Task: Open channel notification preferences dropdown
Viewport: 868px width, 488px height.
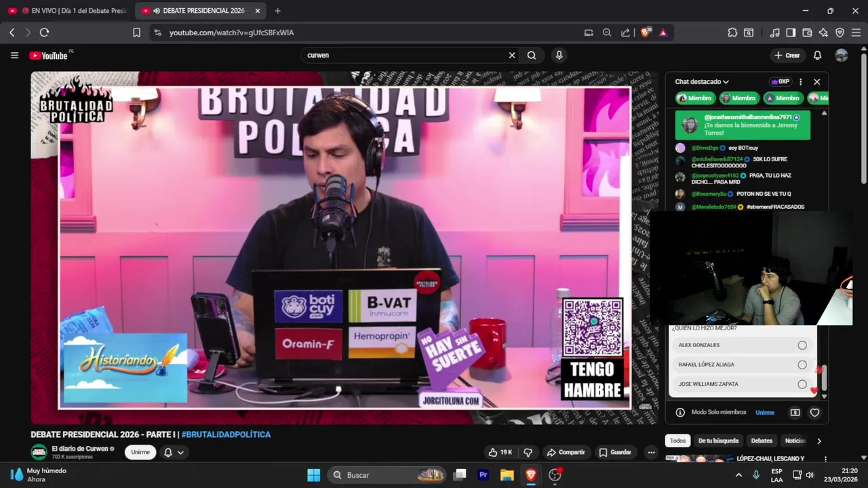Action: point(174,452)
